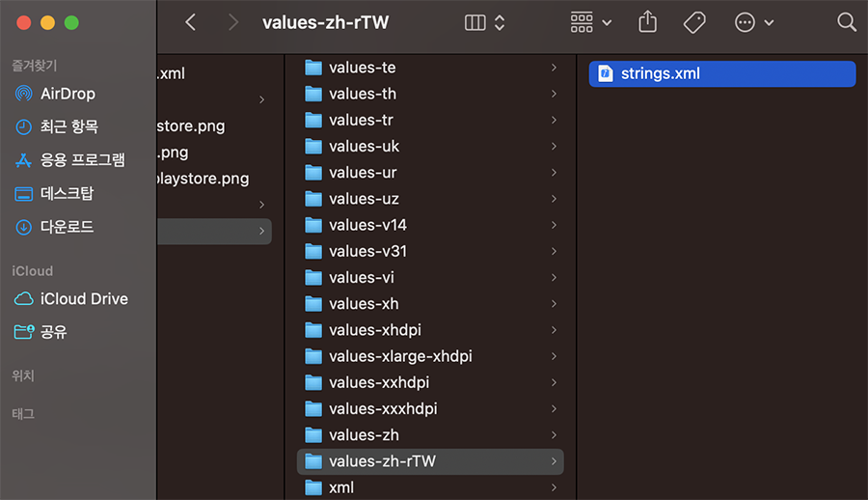Select the xml folder row
Viewport: 868px width, 500px height.
click(341, 487)
